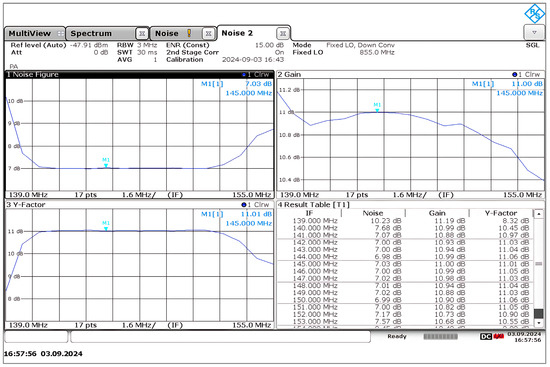Select the Noise 2 tab
The image size is (550, 367).
coord(254,33)
